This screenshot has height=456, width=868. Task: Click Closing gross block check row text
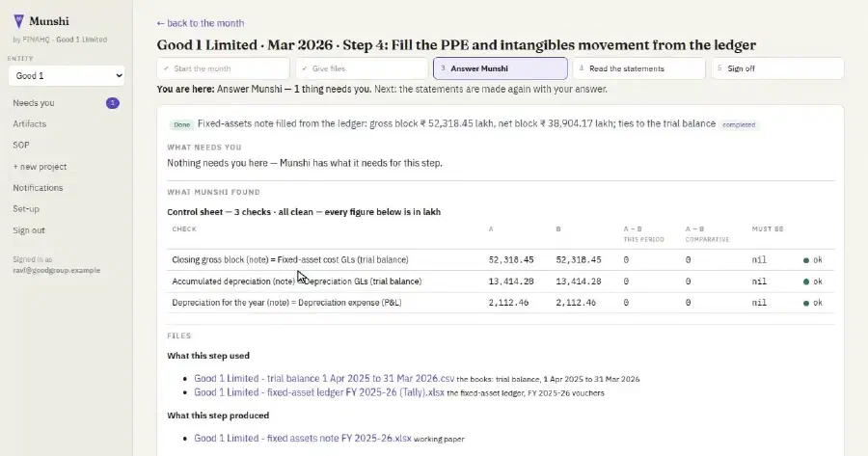pos(290,259)
